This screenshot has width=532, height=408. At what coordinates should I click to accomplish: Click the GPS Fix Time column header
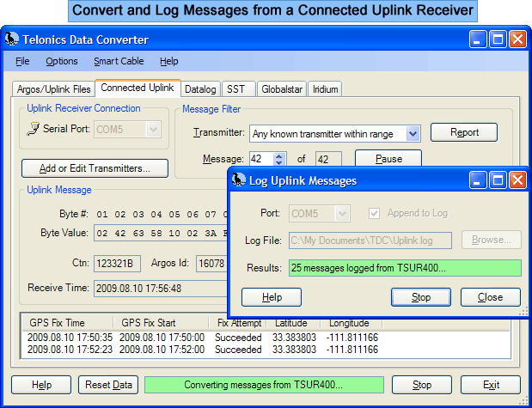coord(67,323)
